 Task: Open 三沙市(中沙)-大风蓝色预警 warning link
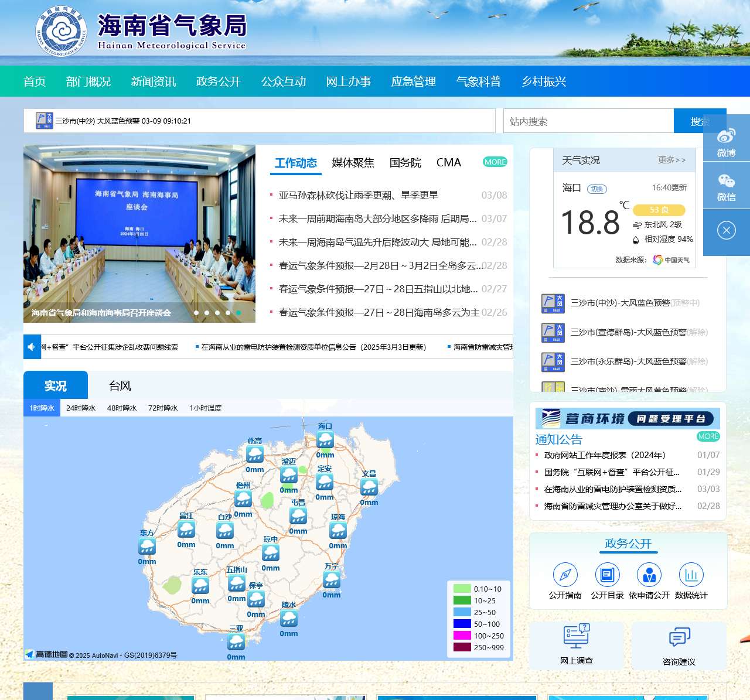(635, 303)
